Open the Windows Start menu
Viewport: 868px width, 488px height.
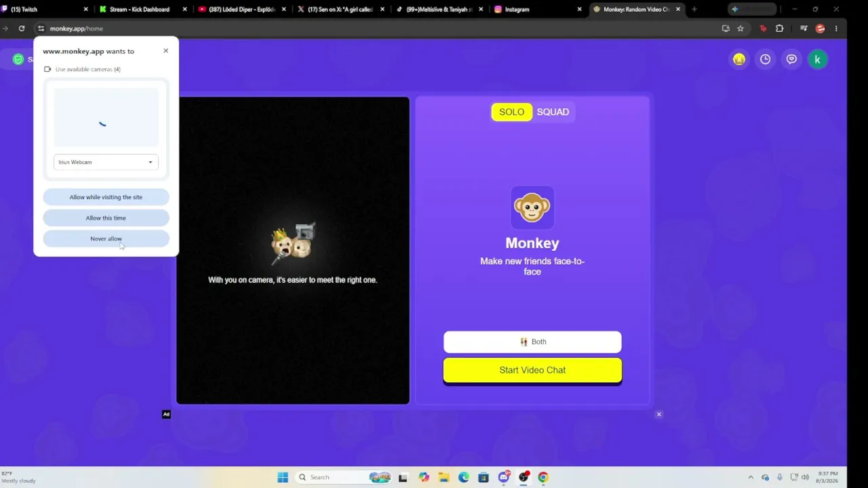[283, 477]
